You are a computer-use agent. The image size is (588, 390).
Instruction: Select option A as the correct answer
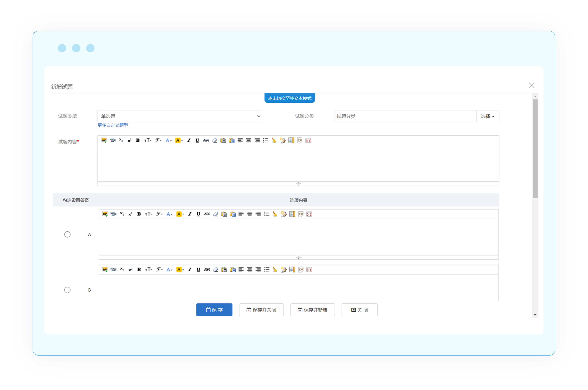[67, 234]
